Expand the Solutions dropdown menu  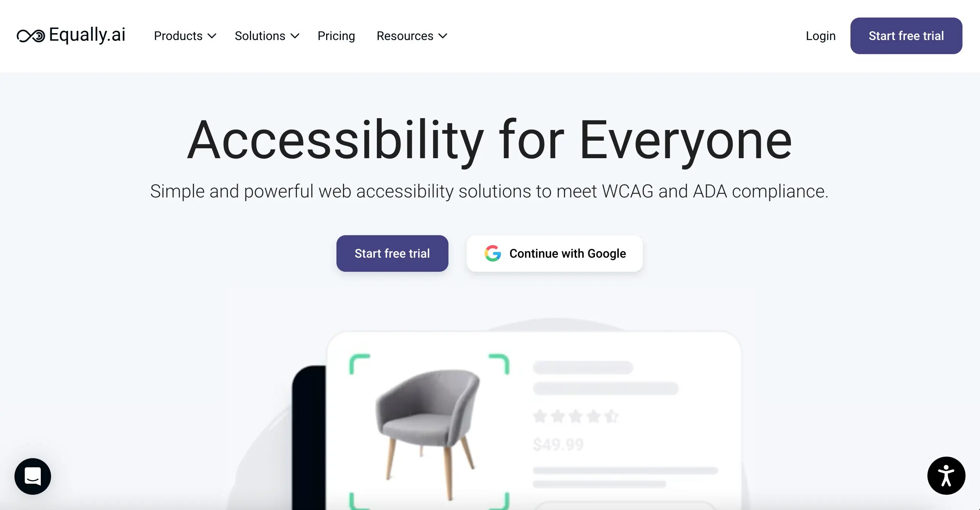[266, 36]
